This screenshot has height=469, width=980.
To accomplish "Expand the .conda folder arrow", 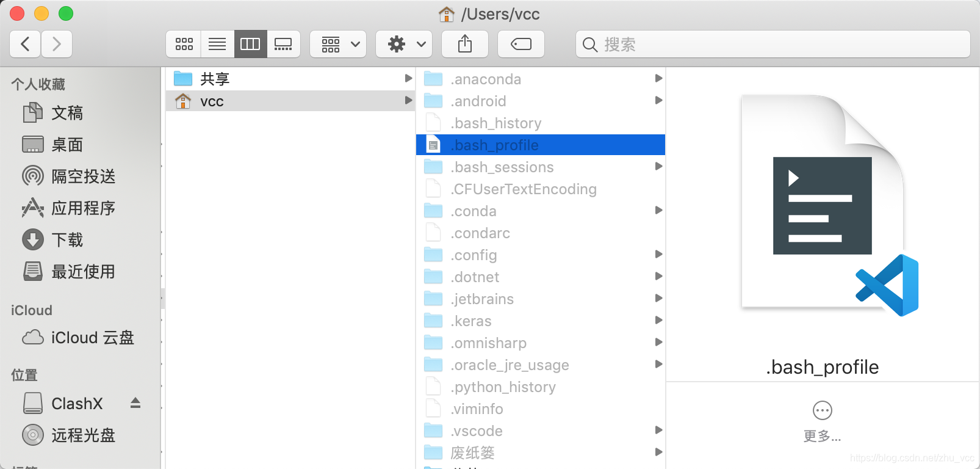I will pos(658,210).
